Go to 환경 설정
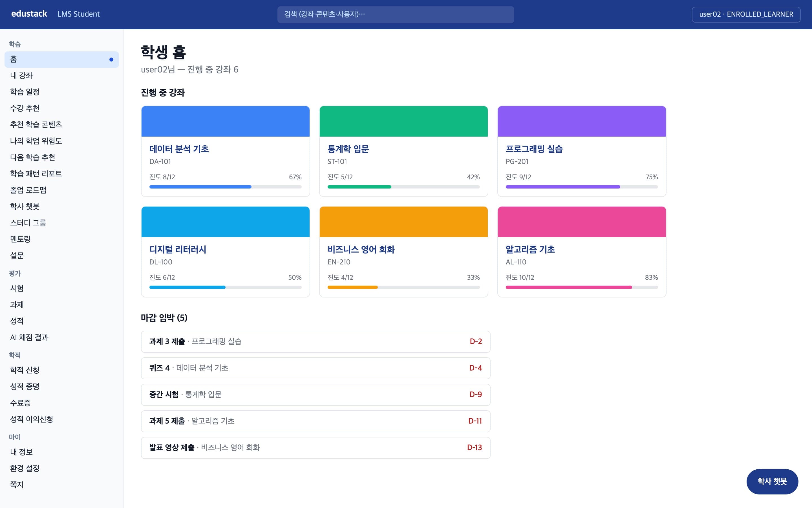Screen dimensions: 812x508 (62, 468)
